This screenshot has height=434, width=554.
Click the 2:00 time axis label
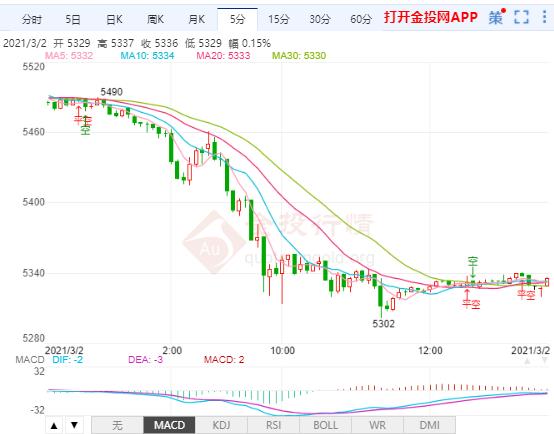coord(172,351)
